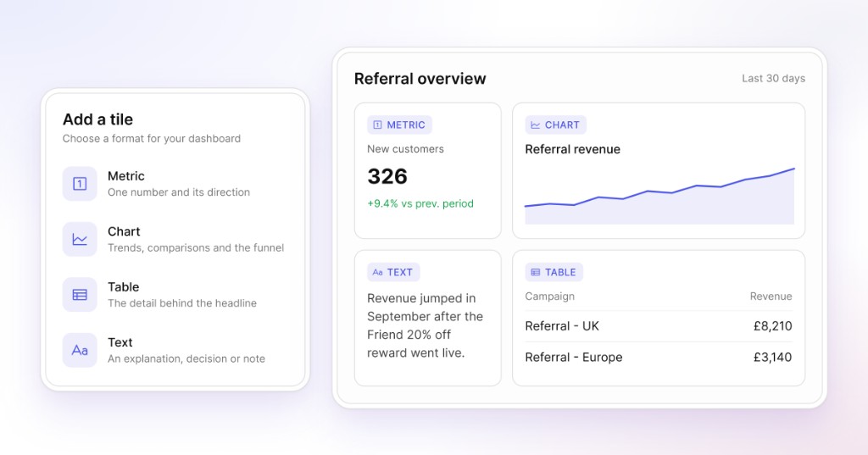Open the Last 30 days range selector
The height and width of the screenshot is (455, 868).
(773, 79)
